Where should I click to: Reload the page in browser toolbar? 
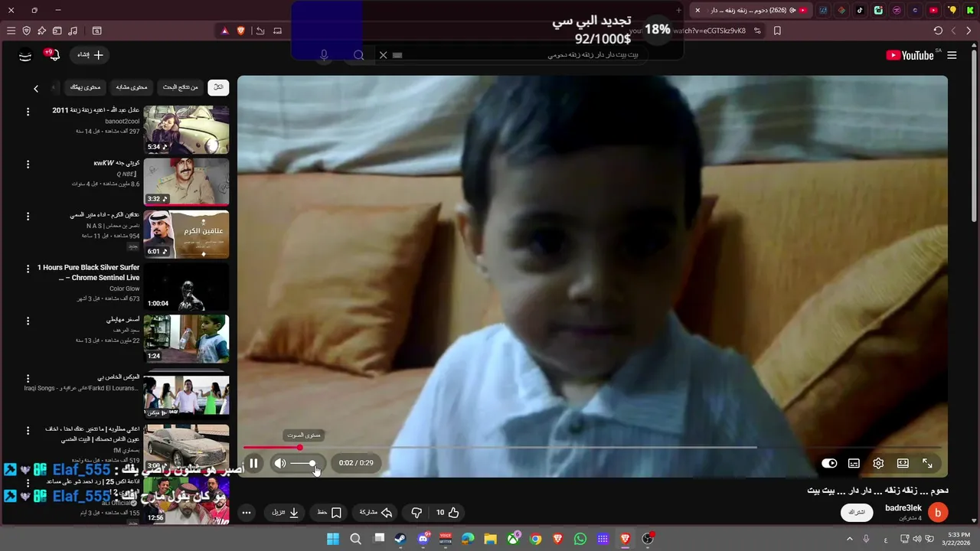[938, 31]
